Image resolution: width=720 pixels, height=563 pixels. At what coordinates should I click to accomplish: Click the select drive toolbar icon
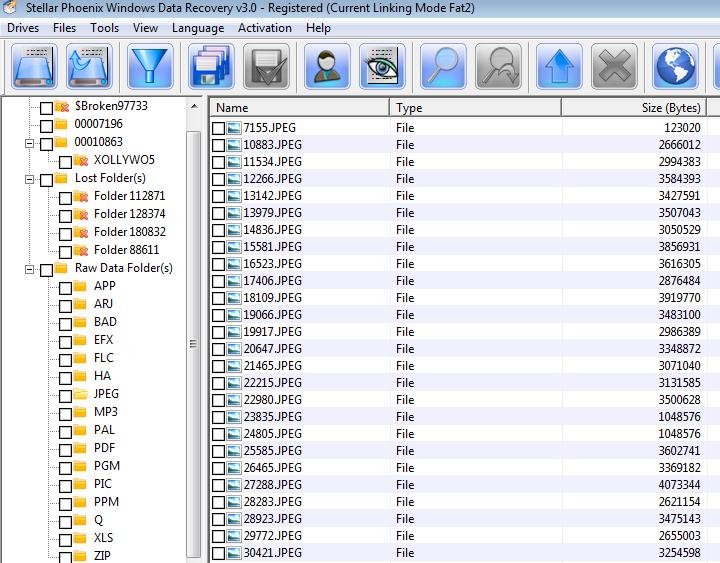point(34,66)
